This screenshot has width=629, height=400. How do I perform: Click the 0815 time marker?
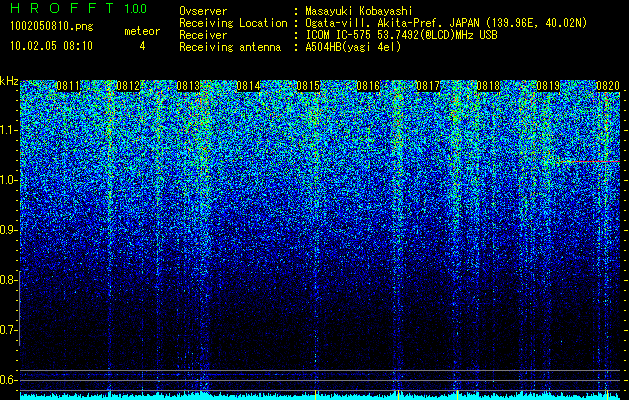tap(308, 86)
